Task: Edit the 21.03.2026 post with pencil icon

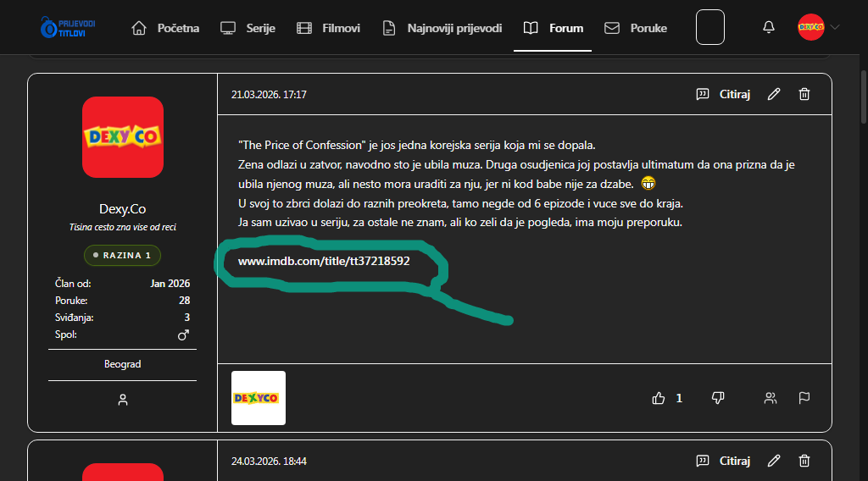Action: pyautogui.click(x=774, y=95)
